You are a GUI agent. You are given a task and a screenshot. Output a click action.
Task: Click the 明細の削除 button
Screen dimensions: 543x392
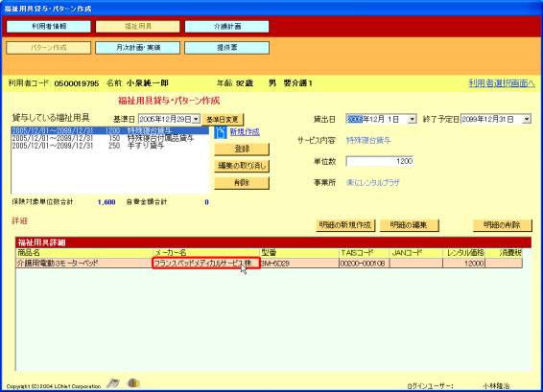pos(502,225)
